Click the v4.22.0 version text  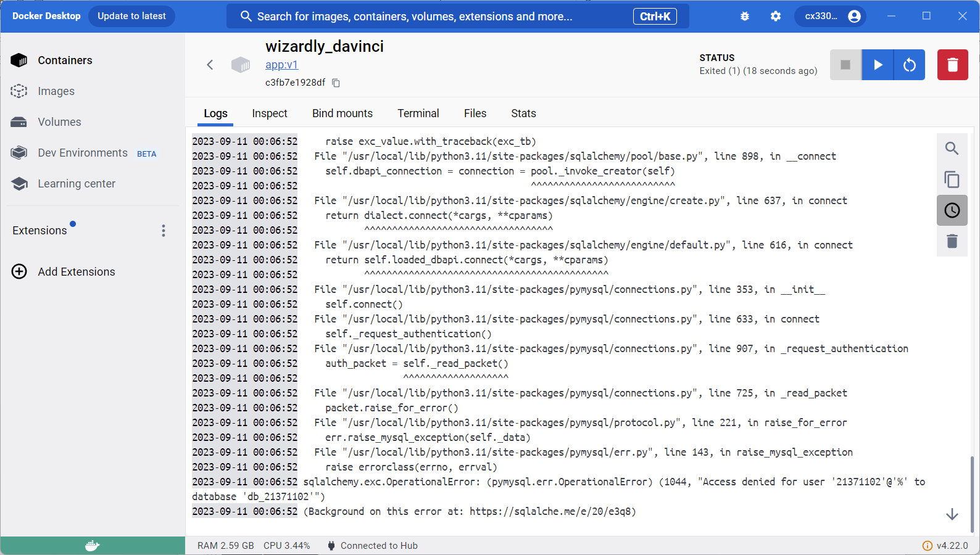point(952,546)
